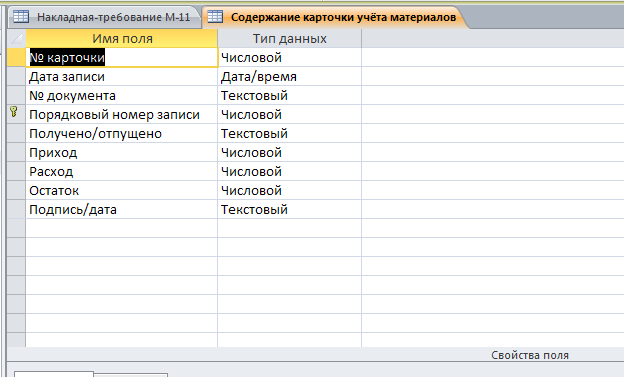
Task: Select the Расход field name
Action: click(x=122, y=172)
